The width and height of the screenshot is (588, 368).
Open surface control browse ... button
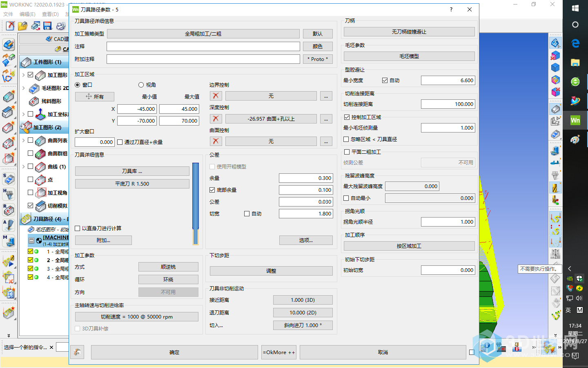pos(326,141)
